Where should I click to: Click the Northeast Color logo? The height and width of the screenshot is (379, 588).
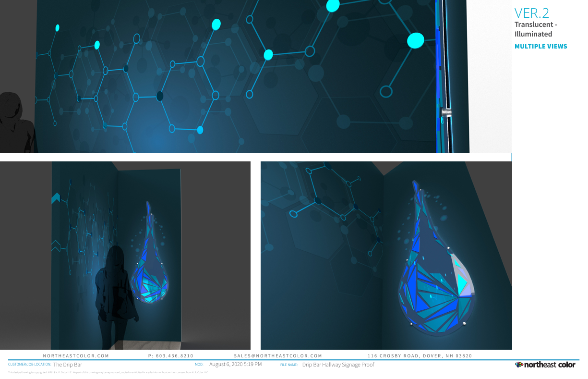click(545, 365)
